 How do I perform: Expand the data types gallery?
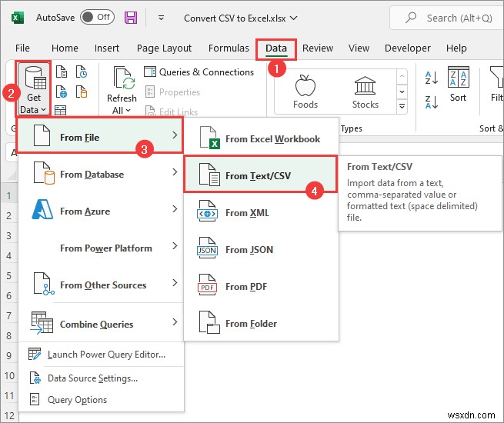(402, 106)
